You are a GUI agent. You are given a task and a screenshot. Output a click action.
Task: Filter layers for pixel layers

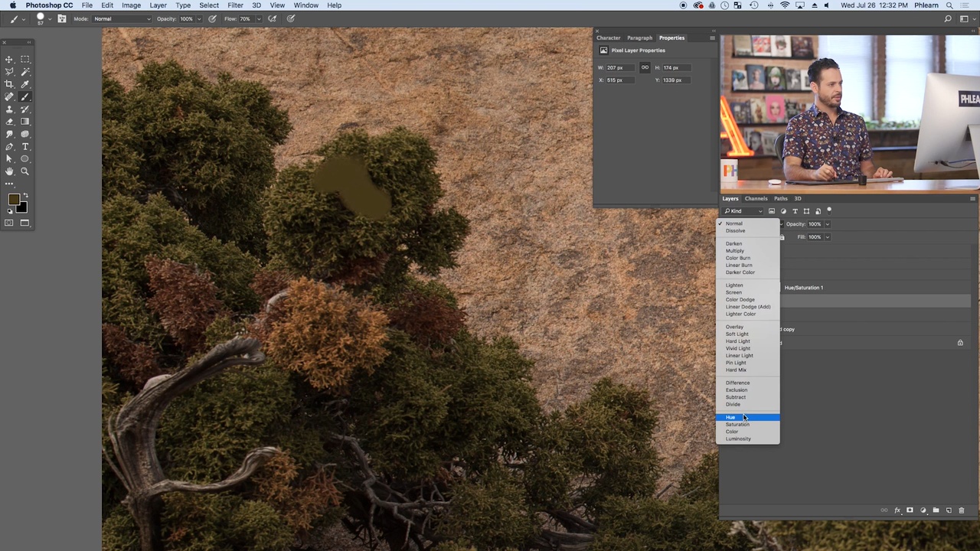pyautogui.click(x=772, y=211)
